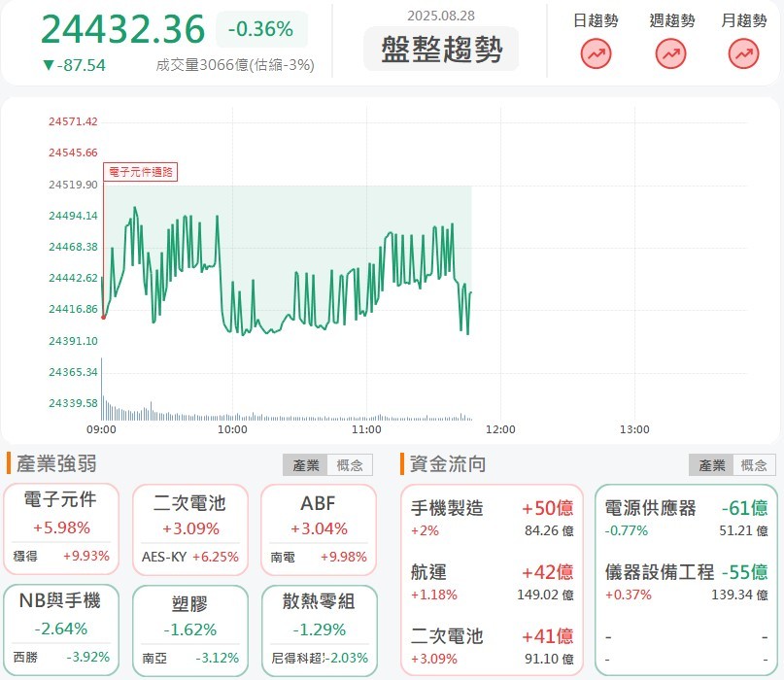Click the 10:00 time axis label

point(232,429)
